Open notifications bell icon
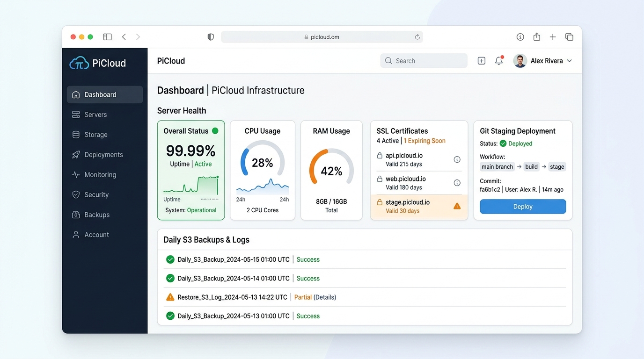The image size is (644, 359). pyautogui.click(x=499, y=61)
